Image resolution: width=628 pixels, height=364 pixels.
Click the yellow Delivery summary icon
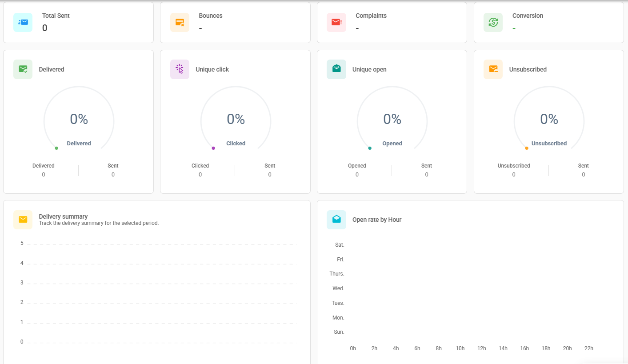tap(23, 220)
